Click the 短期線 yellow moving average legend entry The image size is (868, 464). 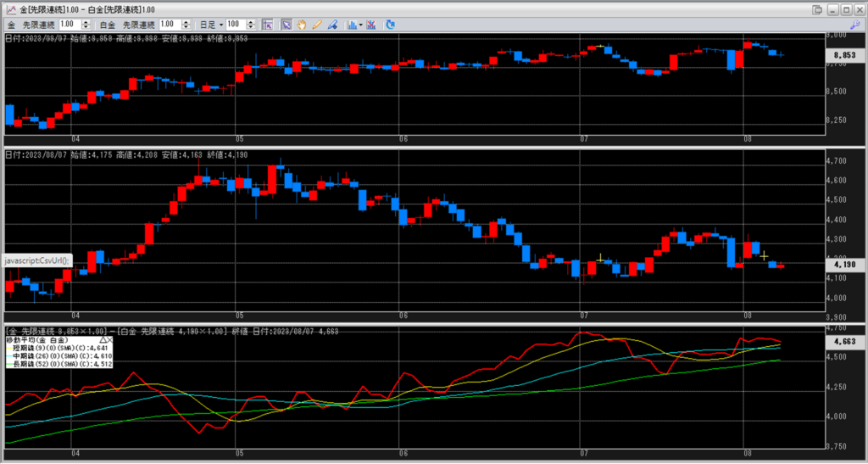coord(58,347)
